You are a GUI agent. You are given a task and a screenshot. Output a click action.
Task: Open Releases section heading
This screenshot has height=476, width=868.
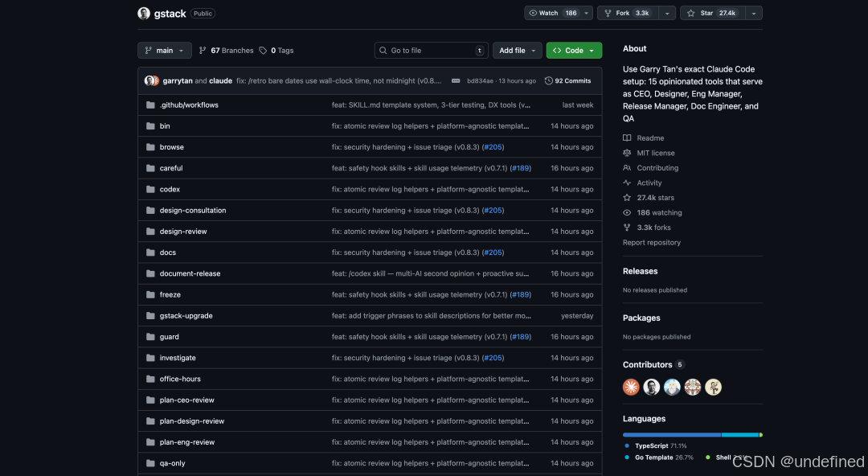[640, 271]
